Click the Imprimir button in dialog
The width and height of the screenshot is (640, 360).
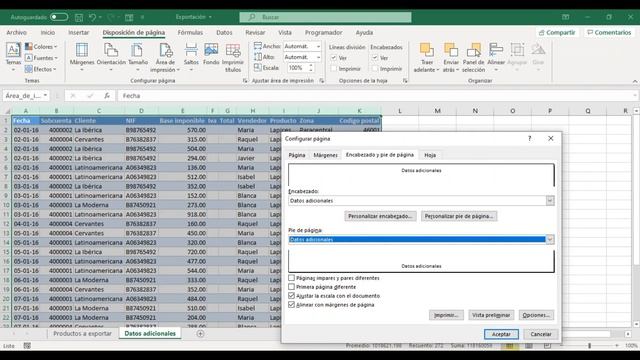446,315
